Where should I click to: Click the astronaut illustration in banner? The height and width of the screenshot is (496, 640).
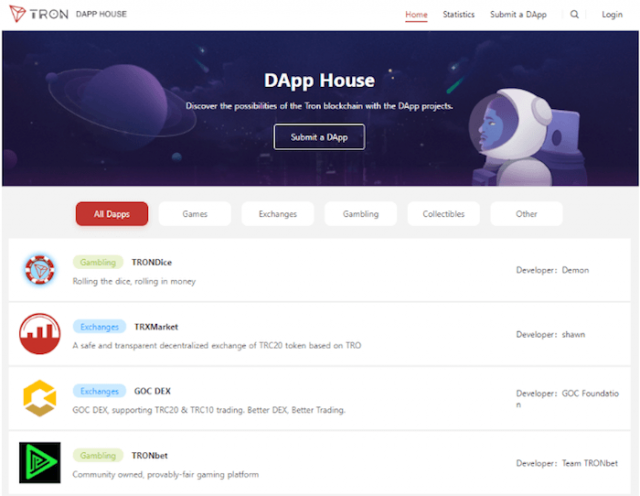pos(527,138)
